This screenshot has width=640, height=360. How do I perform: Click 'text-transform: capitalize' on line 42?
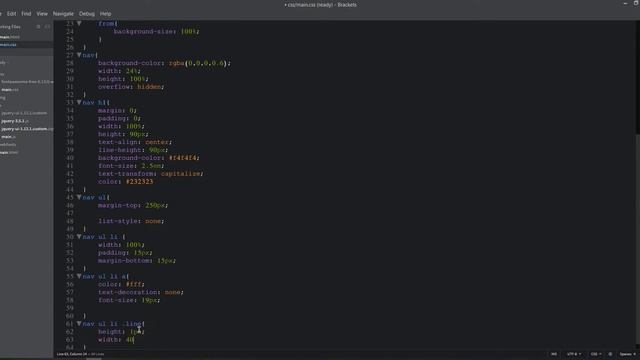coord(150,174)
